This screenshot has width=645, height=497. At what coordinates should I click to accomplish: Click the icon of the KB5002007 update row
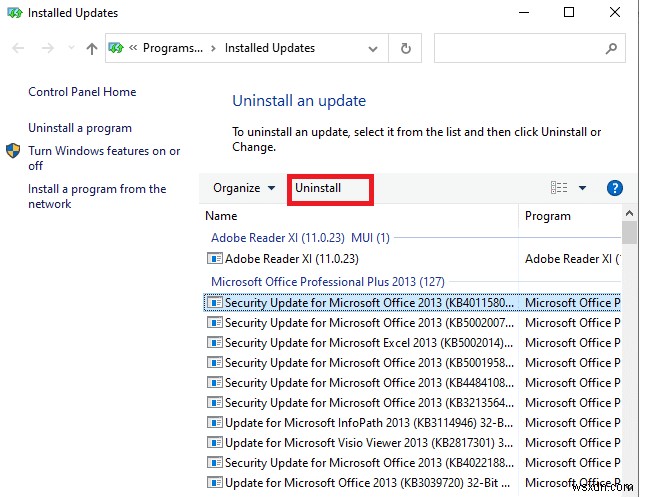click(215, 323)
